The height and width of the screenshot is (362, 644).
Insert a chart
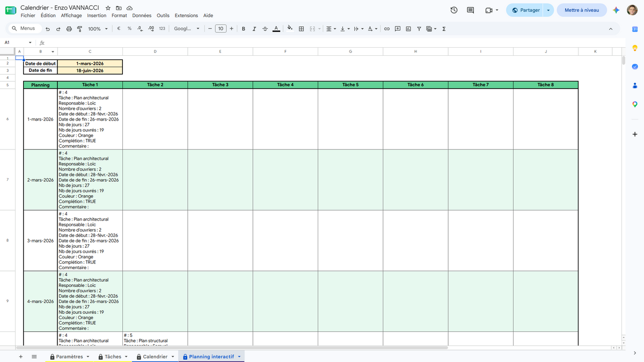(408, 28)
